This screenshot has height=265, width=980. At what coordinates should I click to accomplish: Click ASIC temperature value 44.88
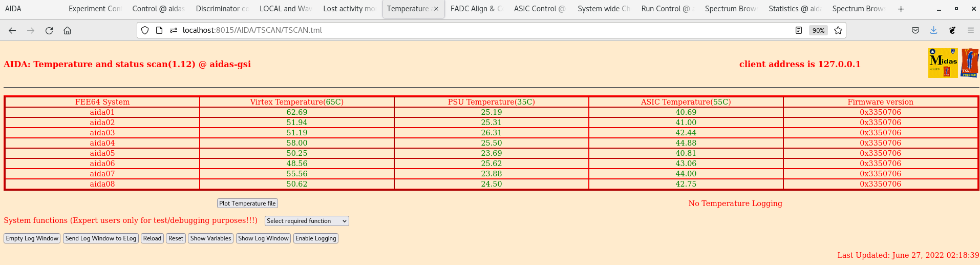(686, 143)
